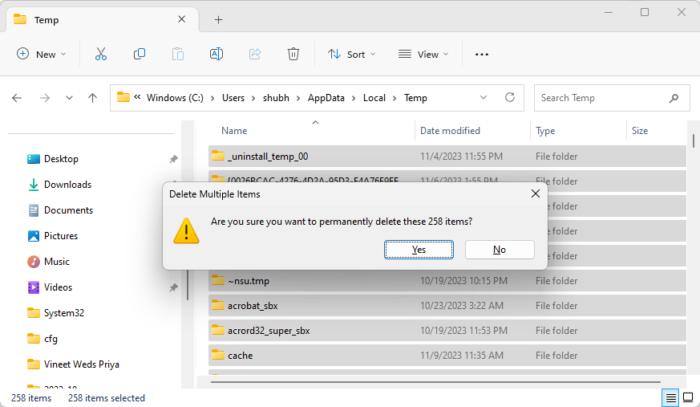This screenshot has height=407, width=700.
Task: Click the Cut scissors icon
Action: pos(101,54)
